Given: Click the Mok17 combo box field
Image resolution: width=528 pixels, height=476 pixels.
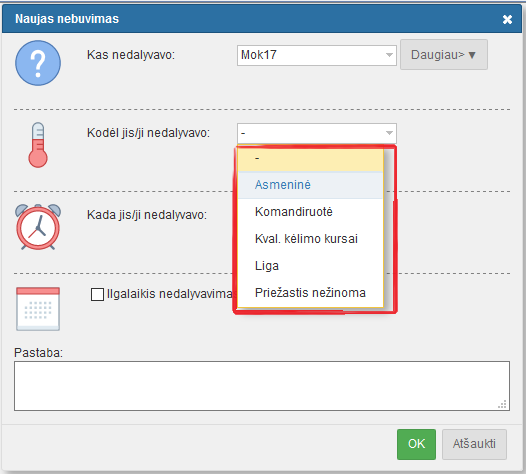Looking at the screenshot, I should 317,55.
